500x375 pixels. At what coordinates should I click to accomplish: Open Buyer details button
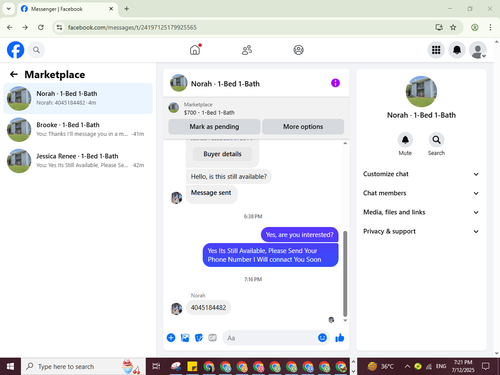pos(222,154)
